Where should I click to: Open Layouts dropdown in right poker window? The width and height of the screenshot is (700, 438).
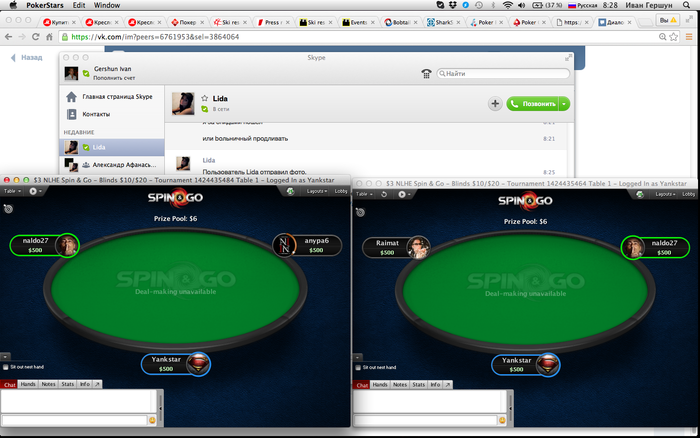tap(666, 194)
